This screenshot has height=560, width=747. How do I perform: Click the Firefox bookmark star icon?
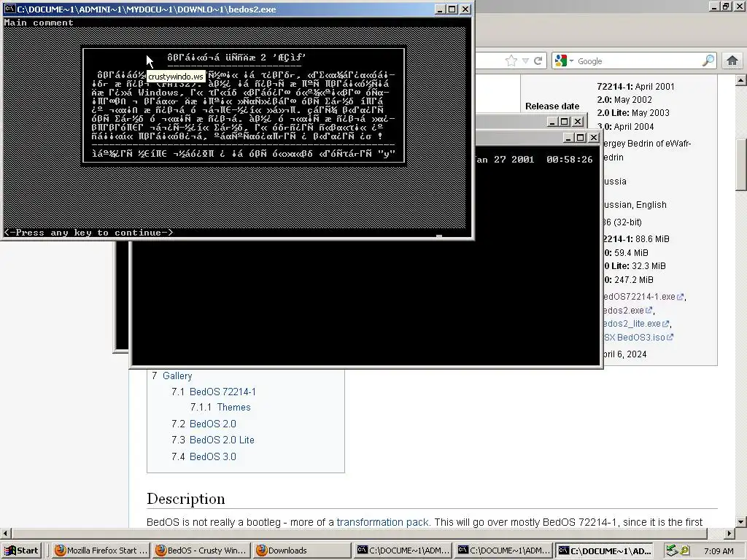tap(511, 61)
